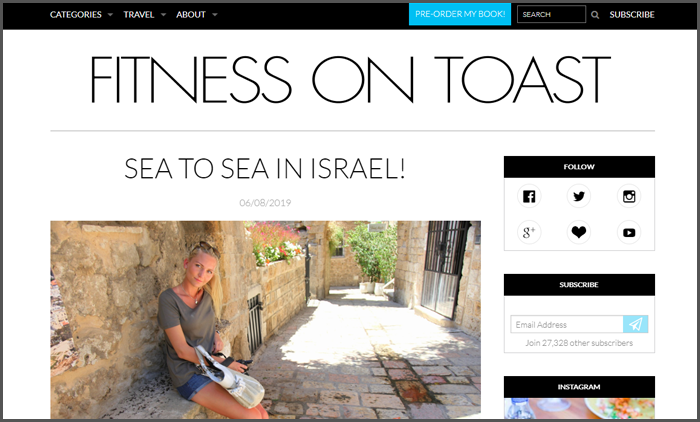
Task: Click the search magnifier icon
Action: [x=595, y=15]
